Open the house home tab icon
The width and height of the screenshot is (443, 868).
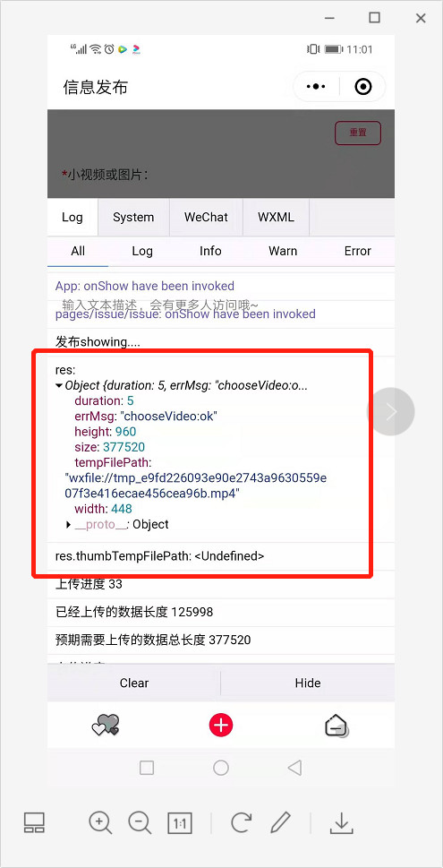[336, 725]
